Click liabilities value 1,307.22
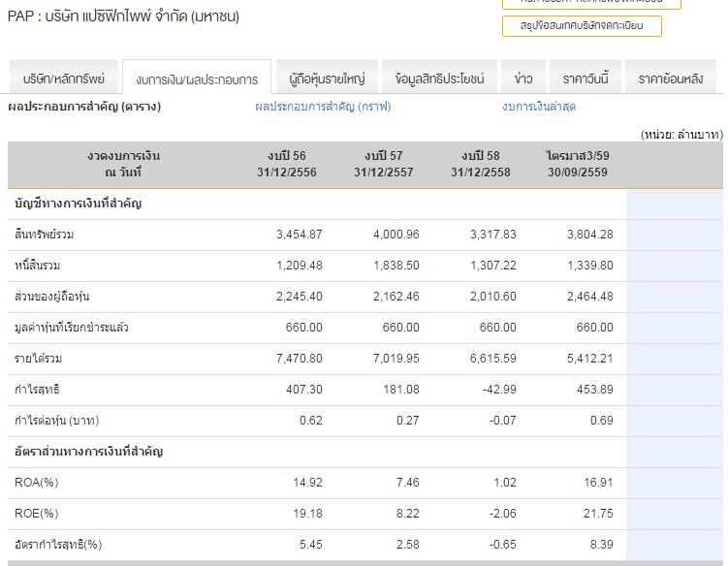This screenshot has width=728, height=566. (x=493, y=266)
